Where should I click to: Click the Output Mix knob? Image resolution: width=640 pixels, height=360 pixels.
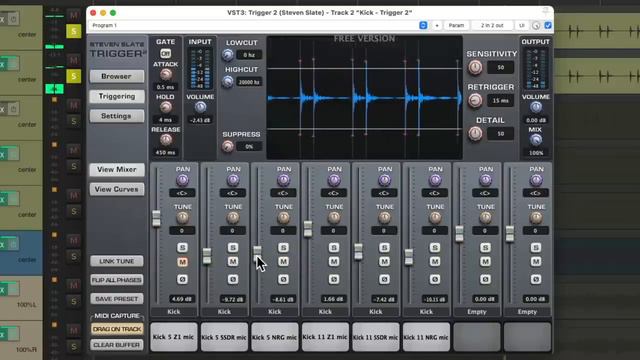coord(536,140)
